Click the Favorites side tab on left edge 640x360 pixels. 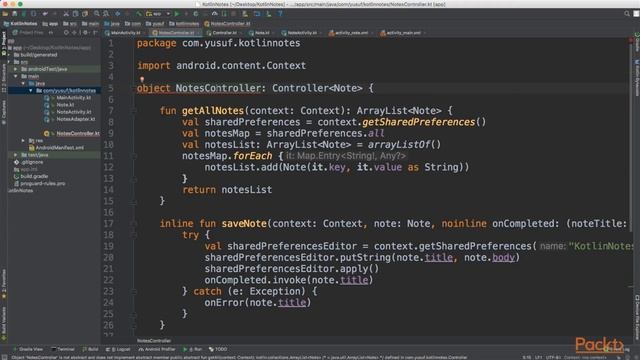coord(4,284)
